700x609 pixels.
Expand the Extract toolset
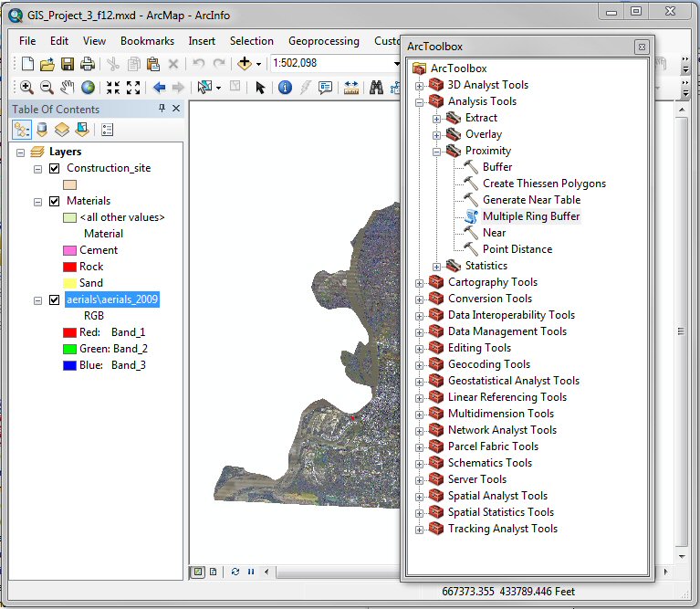[x=436, y=119]
